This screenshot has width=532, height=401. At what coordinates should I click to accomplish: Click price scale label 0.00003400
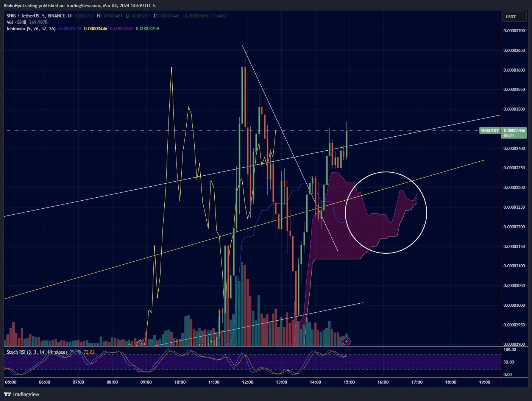click(x=514, y=148)
